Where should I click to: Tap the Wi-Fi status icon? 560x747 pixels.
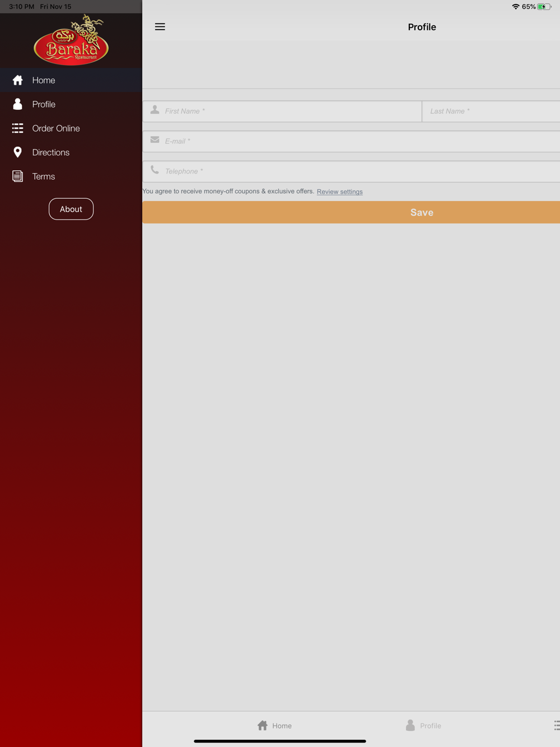point(515,7)
